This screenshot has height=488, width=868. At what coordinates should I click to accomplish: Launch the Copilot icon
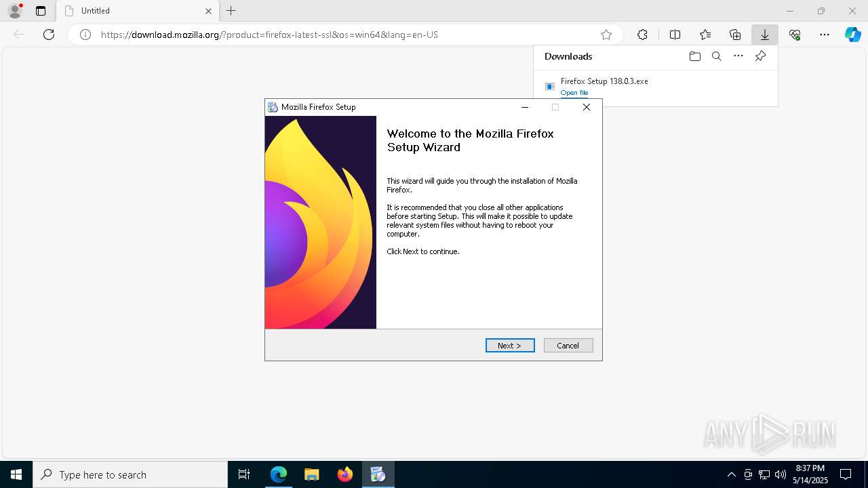pyautogui.click(x=852, y=35)
